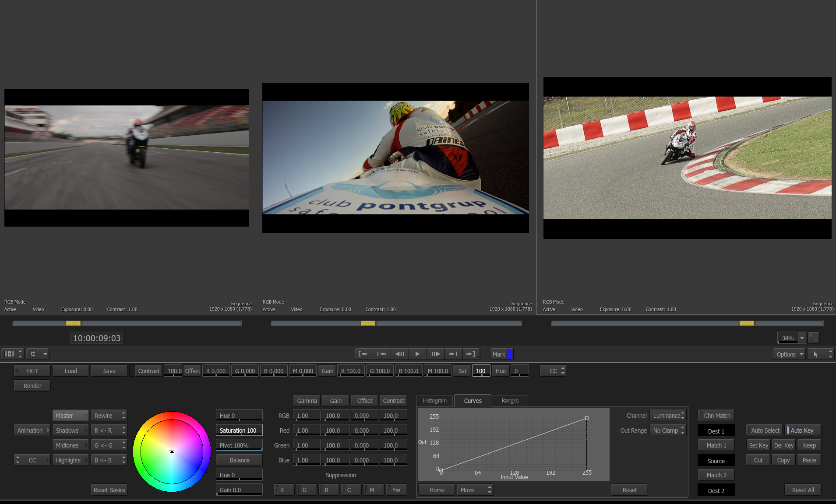Toggle yellow suppression Yw button
Viewport: 836px width, 504px height.
[397, 490]
